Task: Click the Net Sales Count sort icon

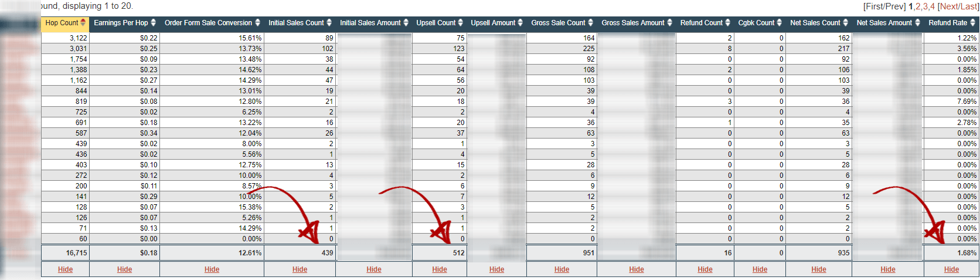Action: (846, 23)
